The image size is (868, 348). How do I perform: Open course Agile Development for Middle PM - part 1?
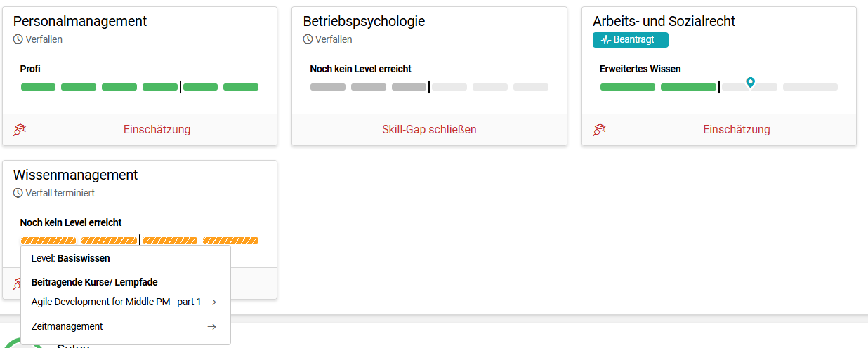(116, 302)
